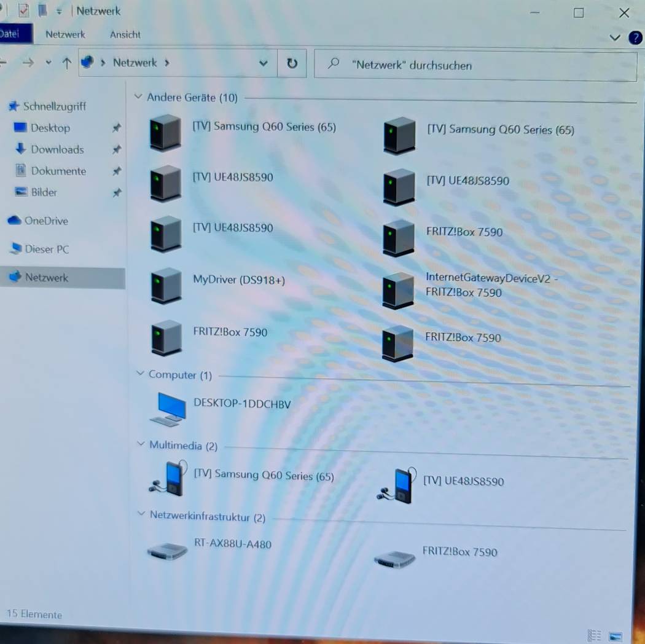Select UE48JS8590 media icon under Multimedia
The width and height of the screenshot is (645, 644).
point(396,485)
